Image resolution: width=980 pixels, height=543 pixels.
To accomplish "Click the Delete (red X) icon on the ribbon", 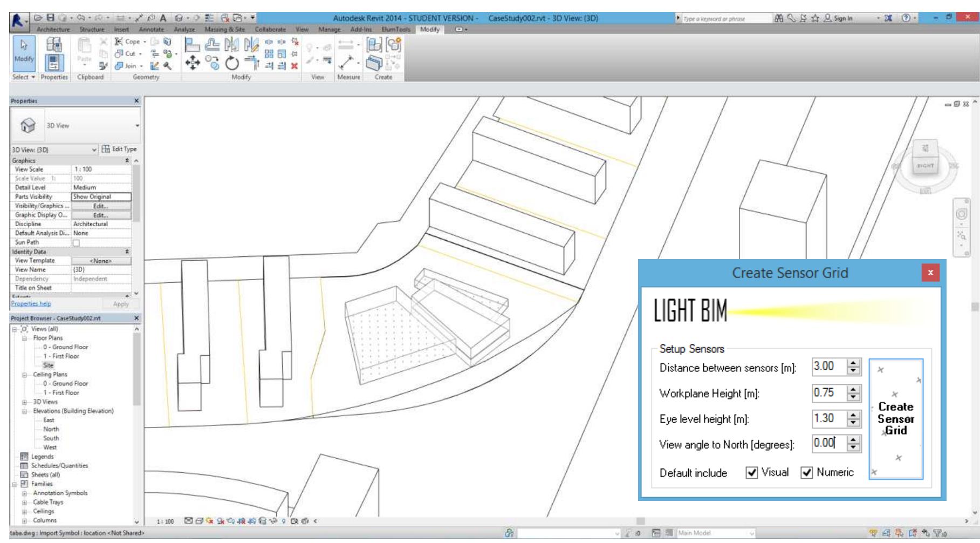I will click(294, 65).
